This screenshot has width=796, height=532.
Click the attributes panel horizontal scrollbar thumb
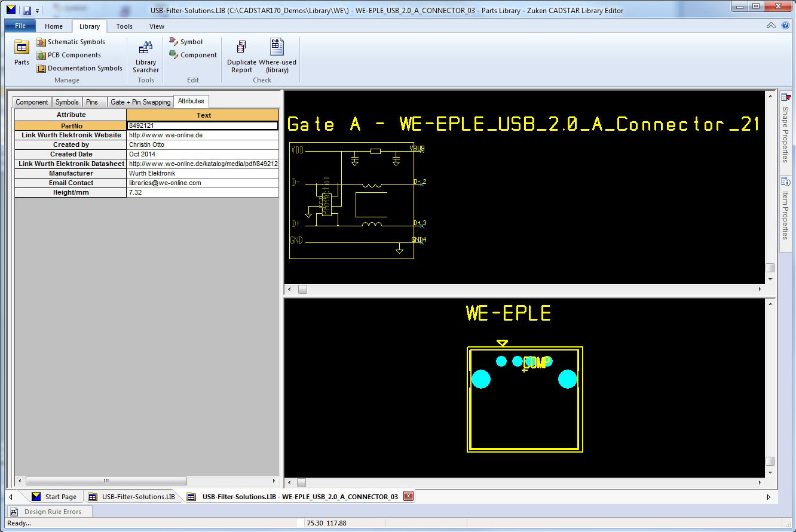click(106, 481)
